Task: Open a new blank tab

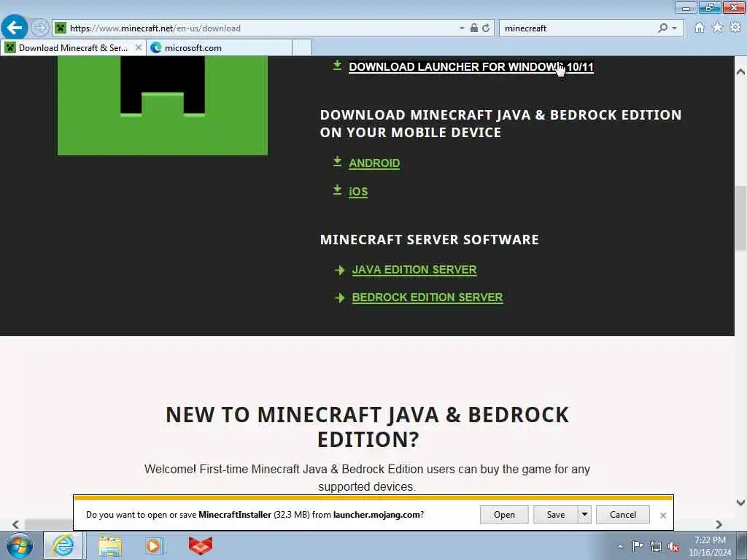Action: tap(302, 47)
